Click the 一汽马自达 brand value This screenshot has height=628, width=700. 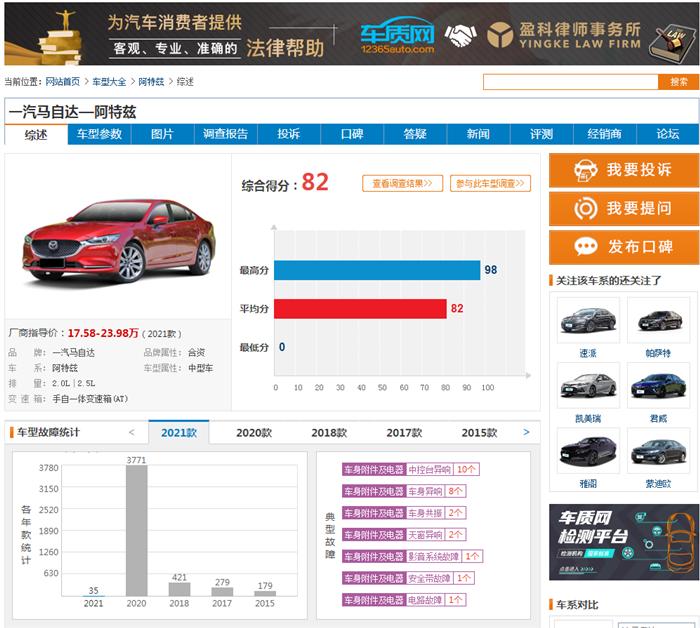point(74,353)
